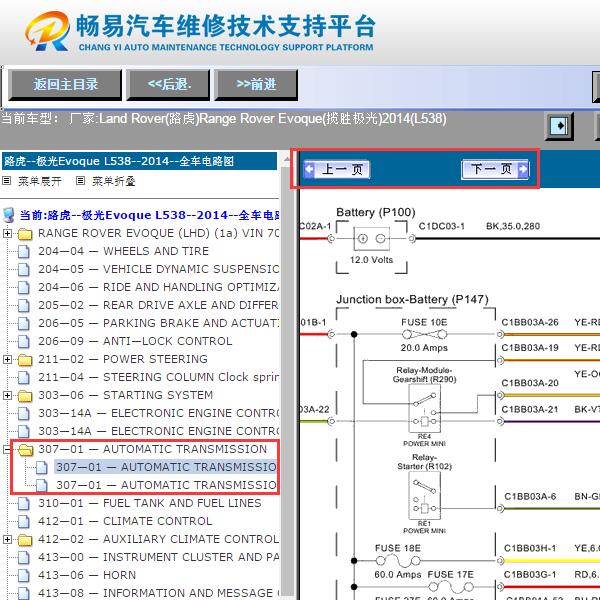
Task: Select 307-01 AUTOMATIC TRANSMISSION parent folder label
Action: (x=152, y=449)
